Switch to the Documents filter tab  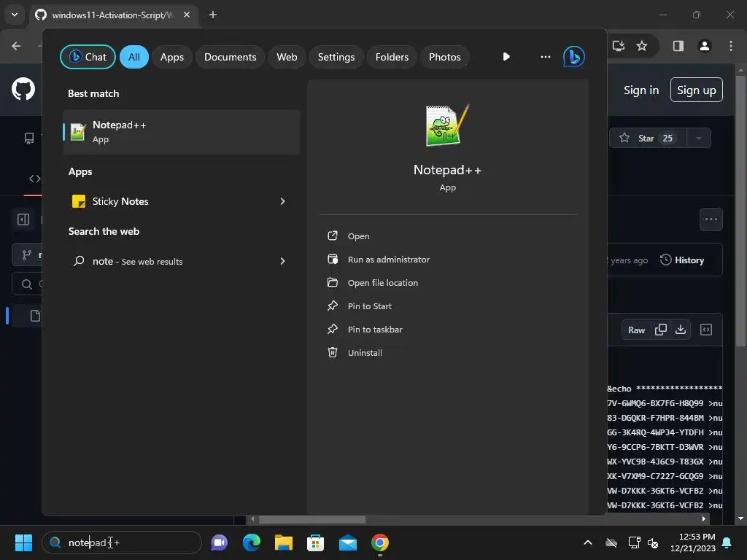(x=230, y=57)
